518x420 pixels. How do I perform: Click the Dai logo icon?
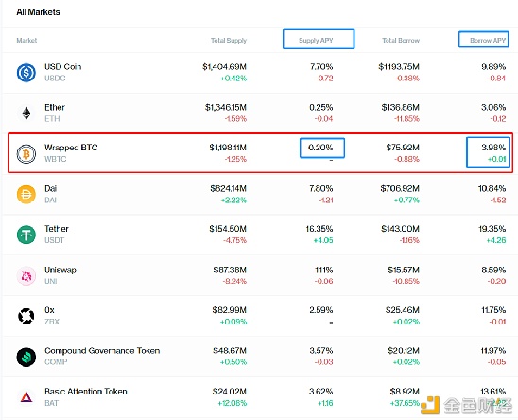[x=26, y=195]
